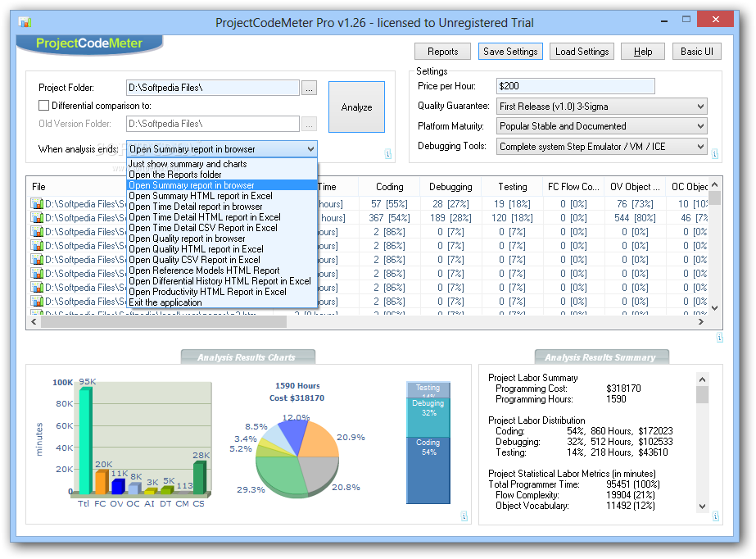Click the Coding 54% segment of stacked bar
This screenshot has height=559, width=756.
tap(428, 470)
